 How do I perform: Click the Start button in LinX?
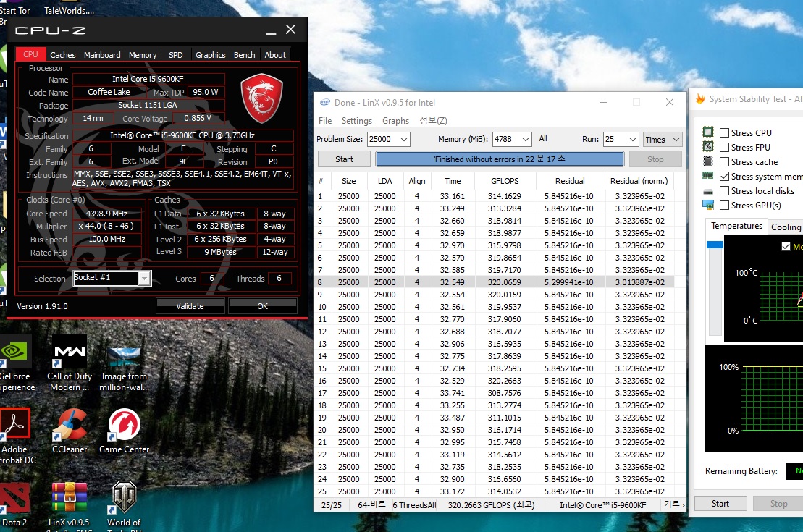coord(344,159)
